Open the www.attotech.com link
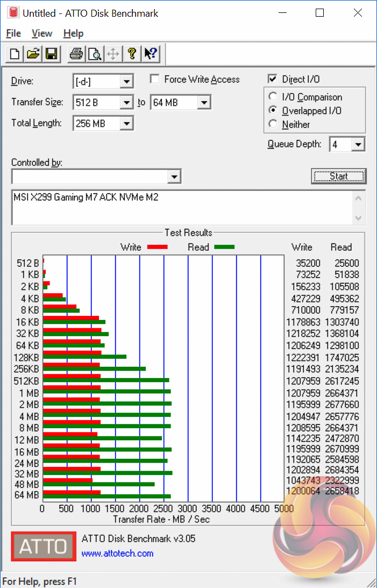This screenshot has height=588, width=377. [117, 554]
